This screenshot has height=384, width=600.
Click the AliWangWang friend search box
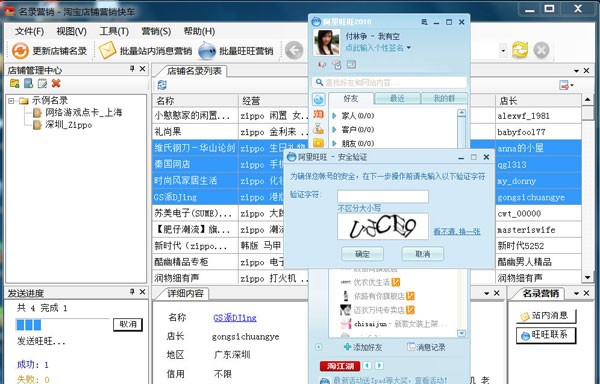[x=390, y=82]
